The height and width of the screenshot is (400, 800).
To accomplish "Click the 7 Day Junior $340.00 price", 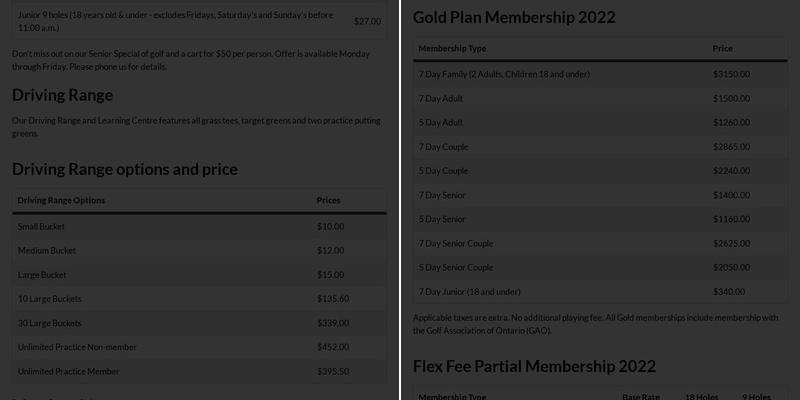I will pyautogui.click(x=729, y=291).
